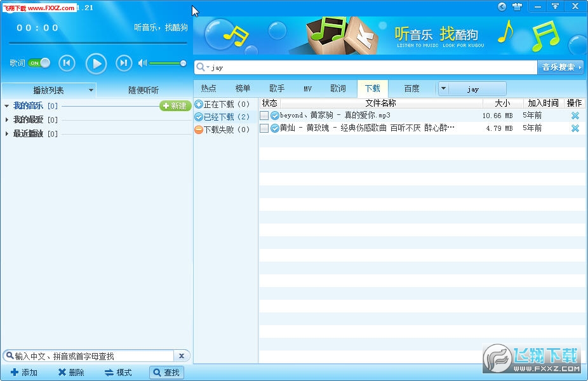Screen dimensions: 588x381
Task: Open the MV tab
Action: [x=307, y=88]
